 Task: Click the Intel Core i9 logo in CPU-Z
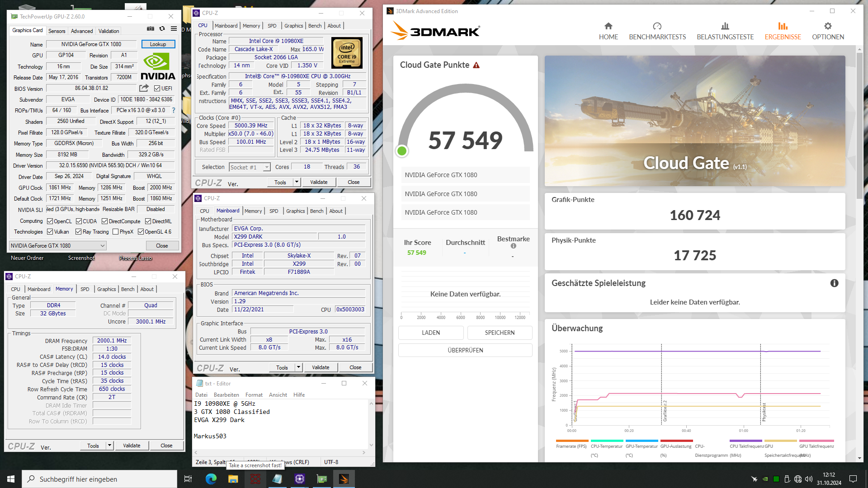point(347,52)
